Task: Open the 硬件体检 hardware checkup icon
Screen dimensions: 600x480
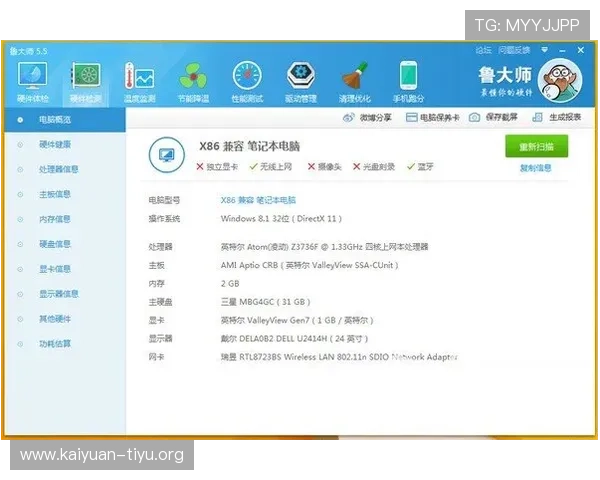Action: 33,82
